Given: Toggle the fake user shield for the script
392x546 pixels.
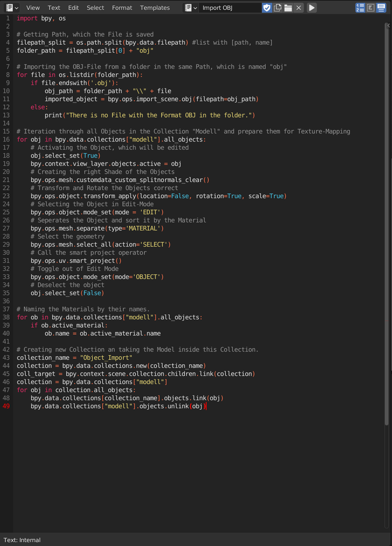Looking at the screenshot, I should (x=267, y=7).
